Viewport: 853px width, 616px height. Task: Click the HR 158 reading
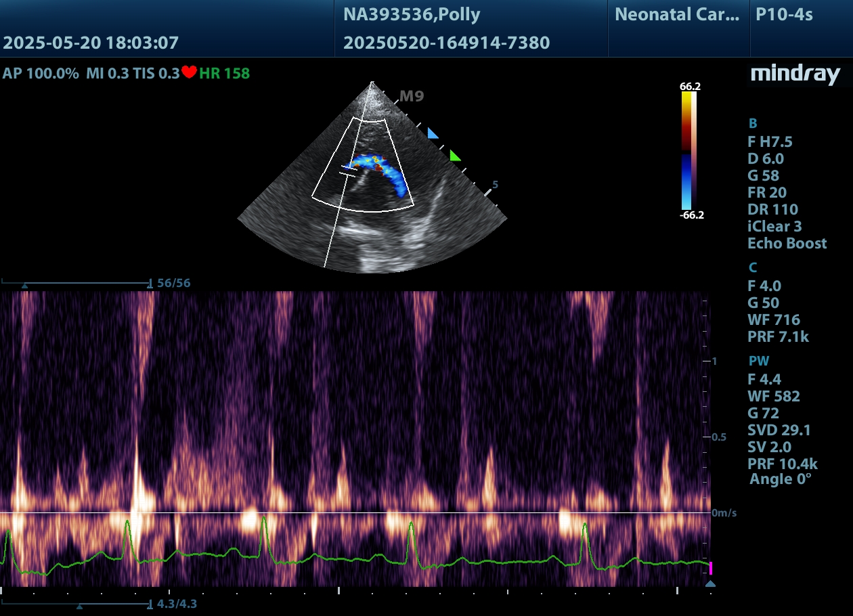[x=225, y=73]
